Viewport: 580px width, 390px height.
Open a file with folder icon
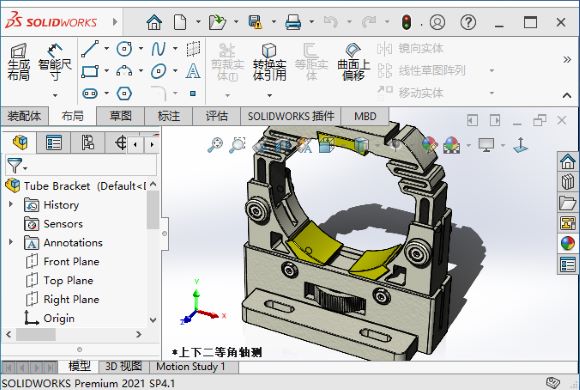coord(217,22)
